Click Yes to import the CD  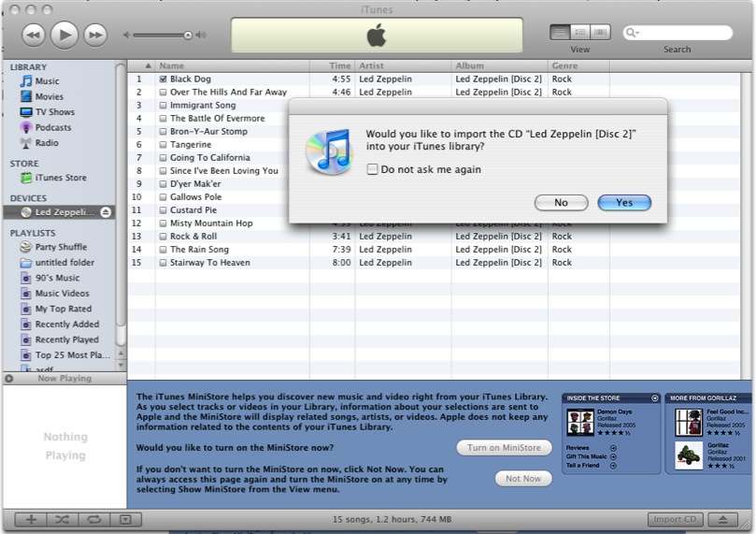click(x=623, y=203)
